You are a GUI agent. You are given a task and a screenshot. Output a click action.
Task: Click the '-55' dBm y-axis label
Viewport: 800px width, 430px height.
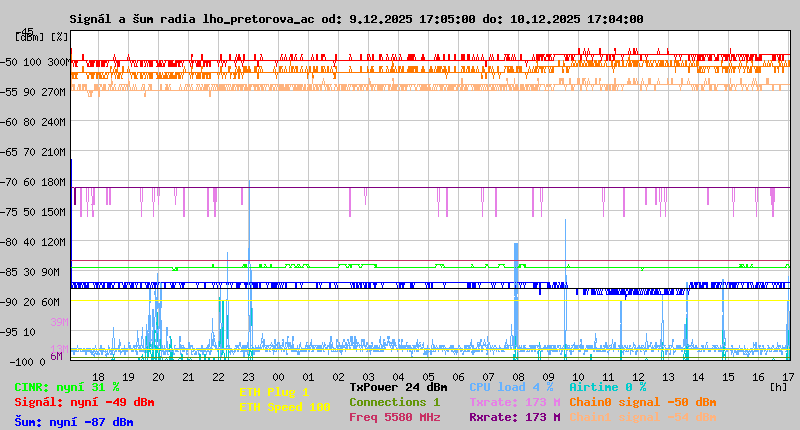pos(9,92)
